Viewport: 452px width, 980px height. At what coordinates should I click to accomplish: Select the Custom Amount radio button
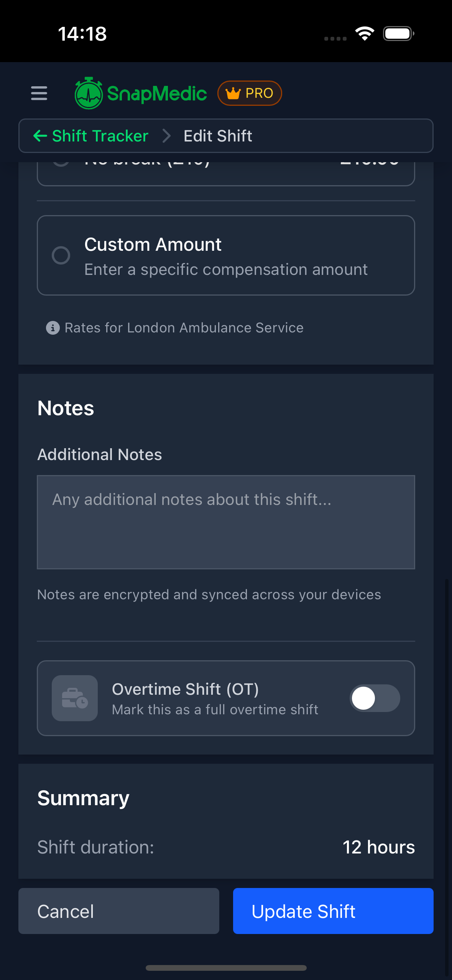[61, 255]
